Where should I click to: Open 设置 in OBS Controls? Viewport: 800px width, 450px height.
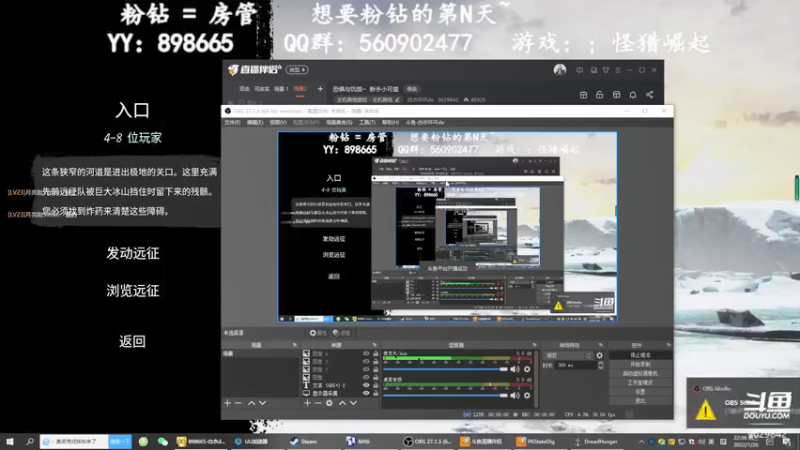640,392
